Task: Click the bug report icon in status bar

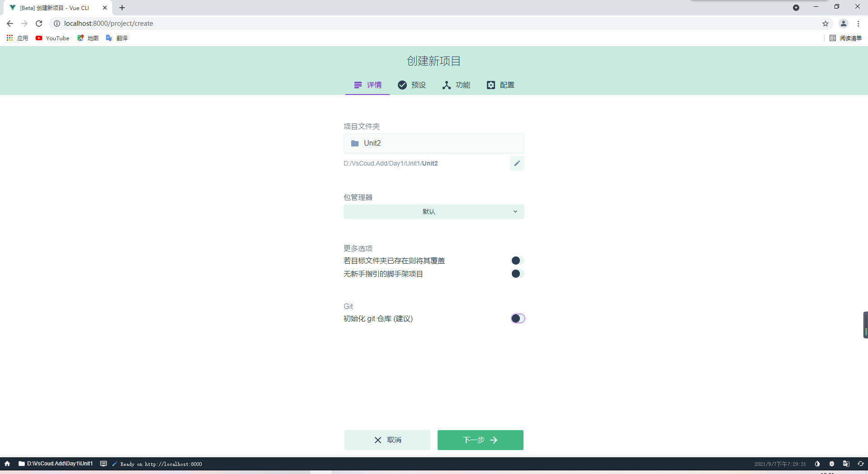Action: [832, 464]
